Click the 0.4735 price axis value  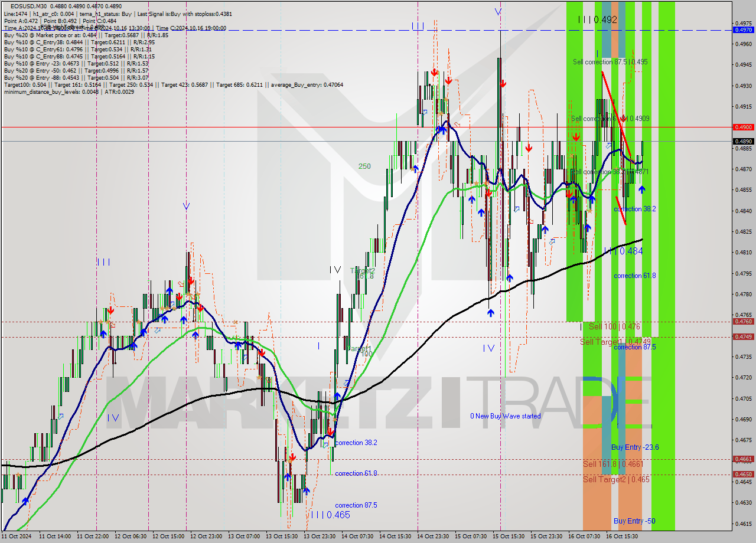[744, 356]
